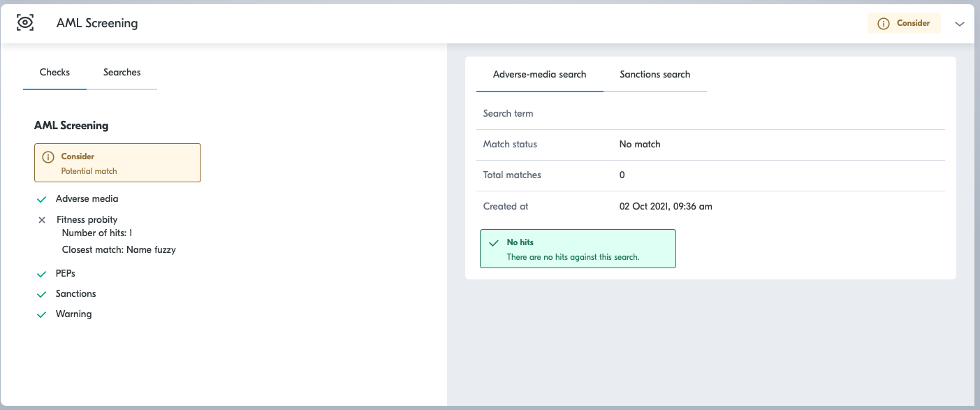
Task: Click the Closest match: Name fuzzy text
Action: 119,249
